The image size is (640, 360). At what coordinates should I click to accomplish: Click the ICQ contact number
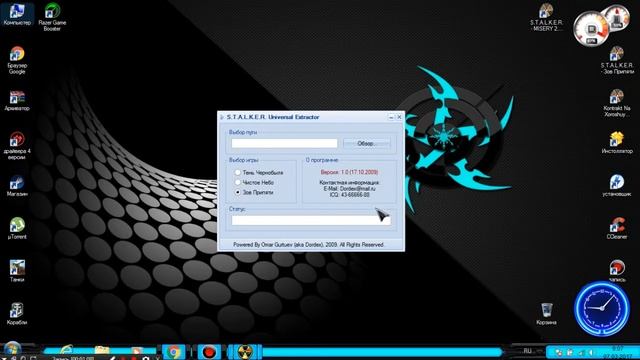(x=349, y=195)
